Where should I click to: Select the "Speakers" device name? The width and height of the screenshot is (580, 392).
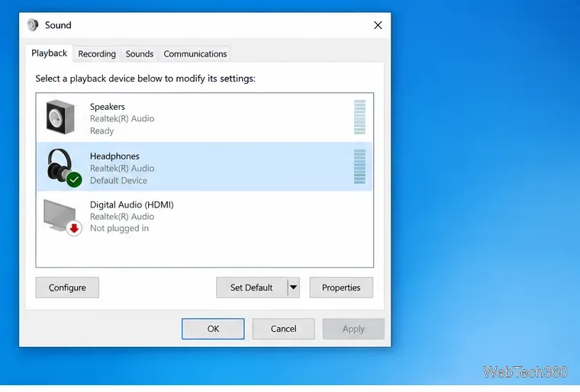[x=108, y=107]
